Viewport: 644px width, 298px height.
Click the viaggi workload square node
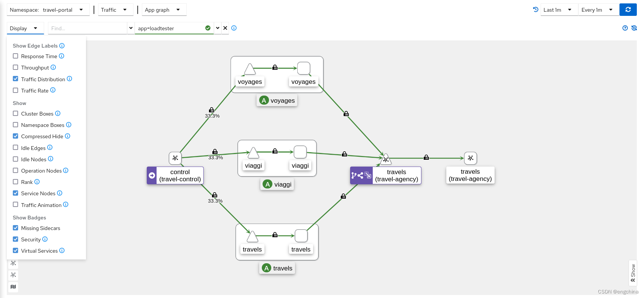coord(300,152)
